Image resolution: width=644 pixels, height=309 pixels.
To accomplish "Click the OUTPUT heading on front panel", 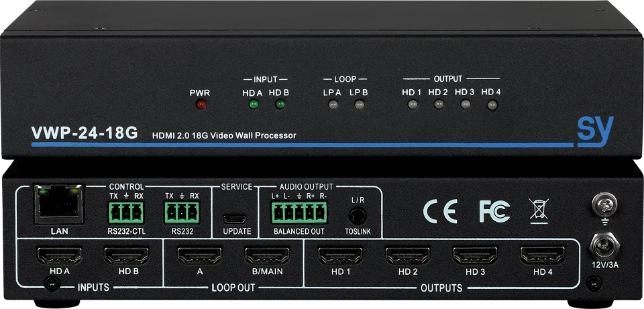I will (448, 78).
